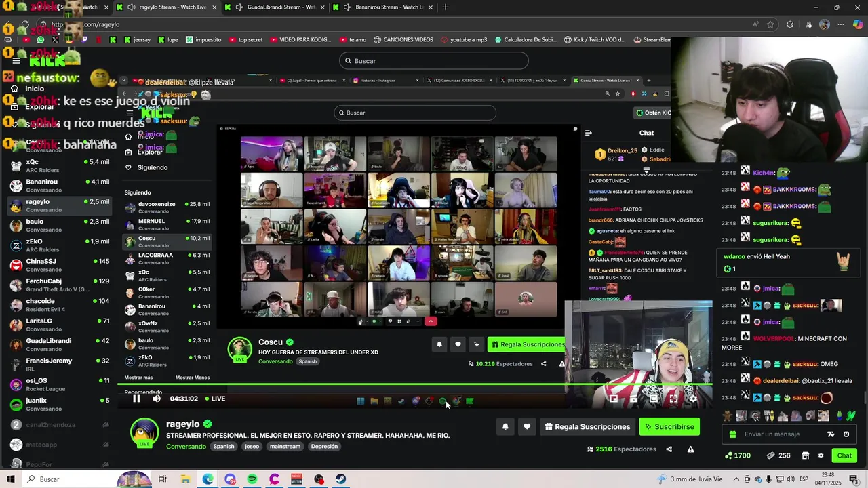This screenshot has width=868, height=488.
Task: Open the emoji picker in chat
Action: click(x=846, y=434)
